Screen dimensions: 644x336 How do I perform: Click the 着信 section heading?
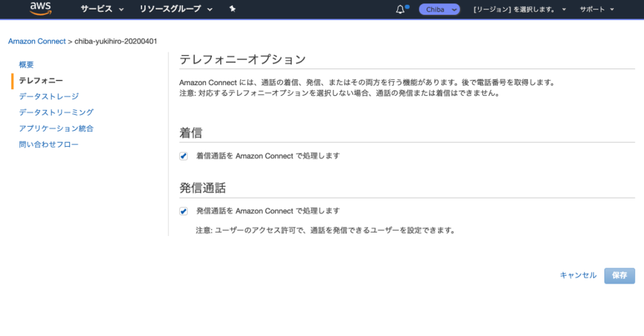coord(191,133)
